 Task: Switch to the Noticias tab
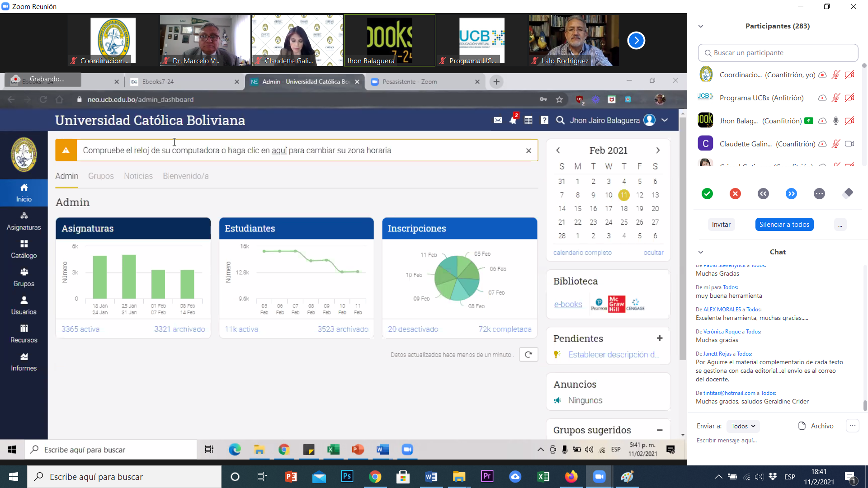coord(138,176)
